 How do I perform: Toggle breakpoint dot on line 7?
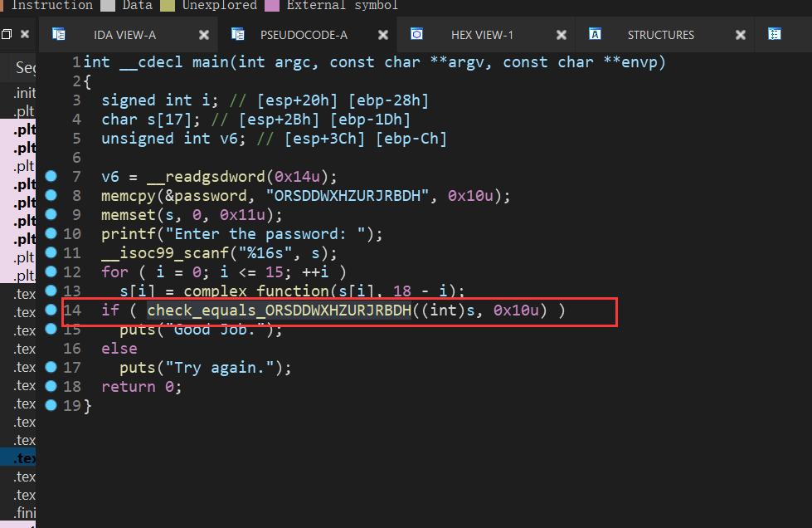click(51, 176)
